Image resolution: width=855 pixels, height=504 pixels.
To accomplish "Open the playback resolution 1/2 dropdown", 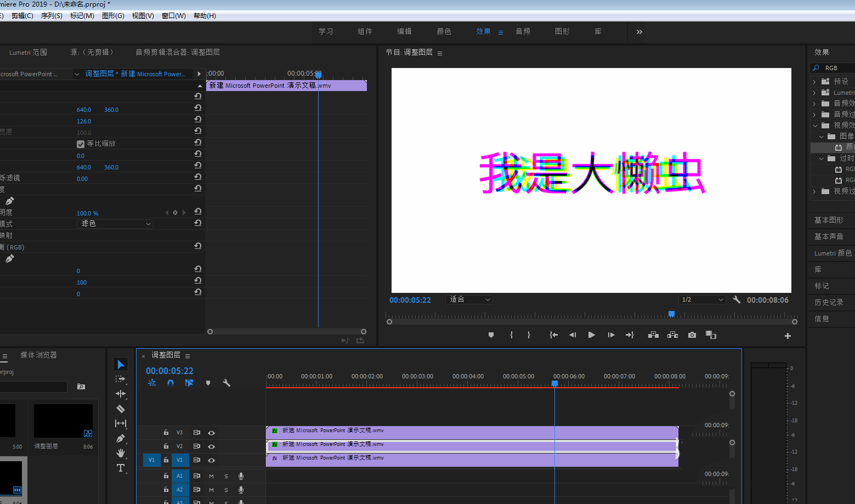I will coord(702,299).
